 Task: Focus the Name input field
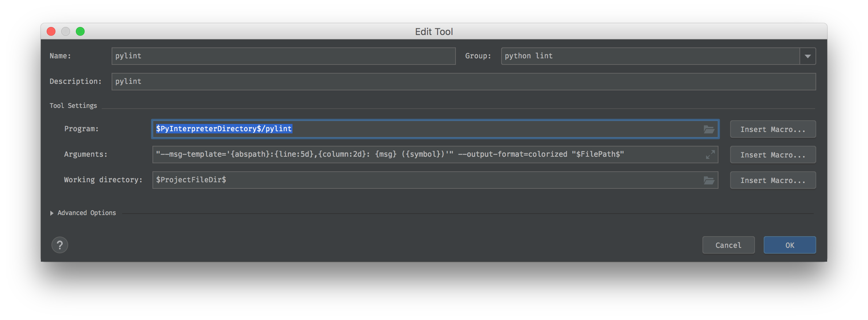tap(283, 56)
